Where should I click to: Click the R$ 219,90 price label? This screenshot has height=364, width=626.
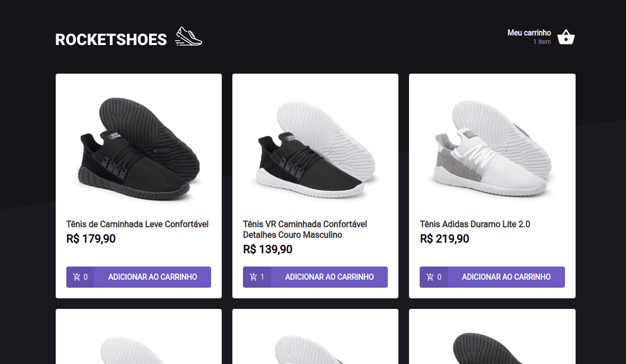(444, 238)
